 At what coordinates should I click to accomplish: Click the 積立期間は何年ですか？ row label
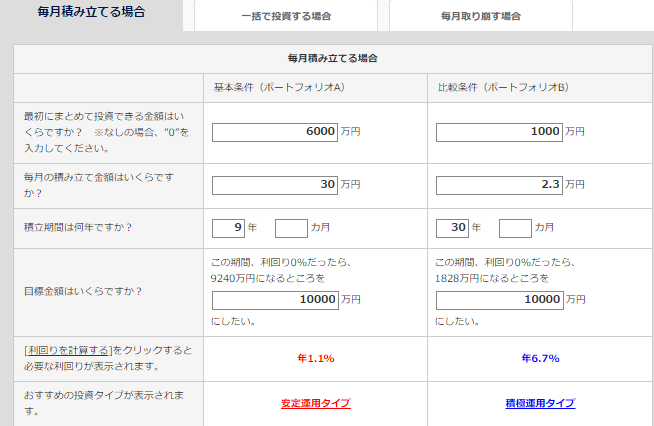(78, 227)
